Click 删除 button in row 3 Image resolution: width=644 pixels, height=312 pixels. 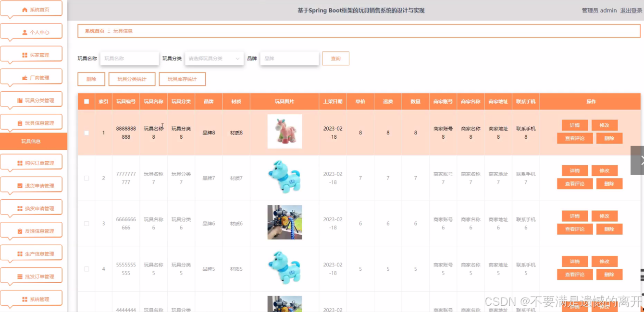pyautogui.click(x=609, y=229)
